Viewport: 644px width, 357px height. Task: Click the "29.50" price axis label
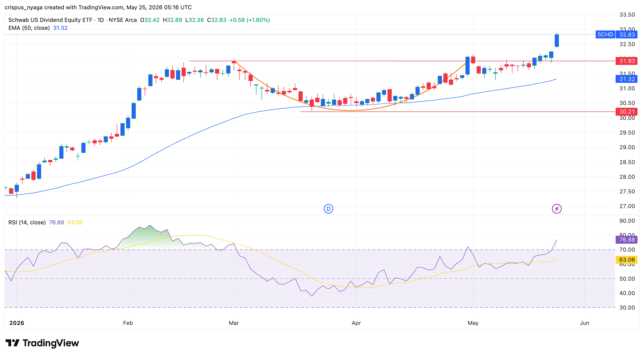point(627,133)
